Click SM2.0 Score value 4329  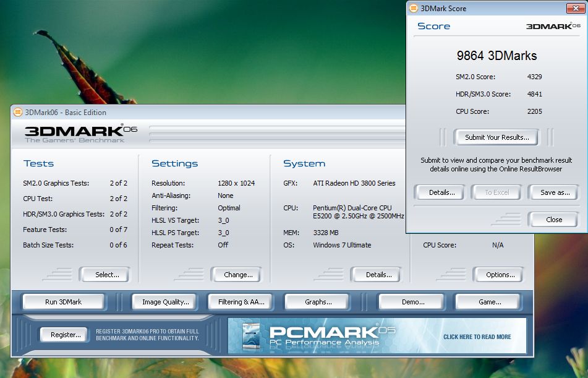534,77
